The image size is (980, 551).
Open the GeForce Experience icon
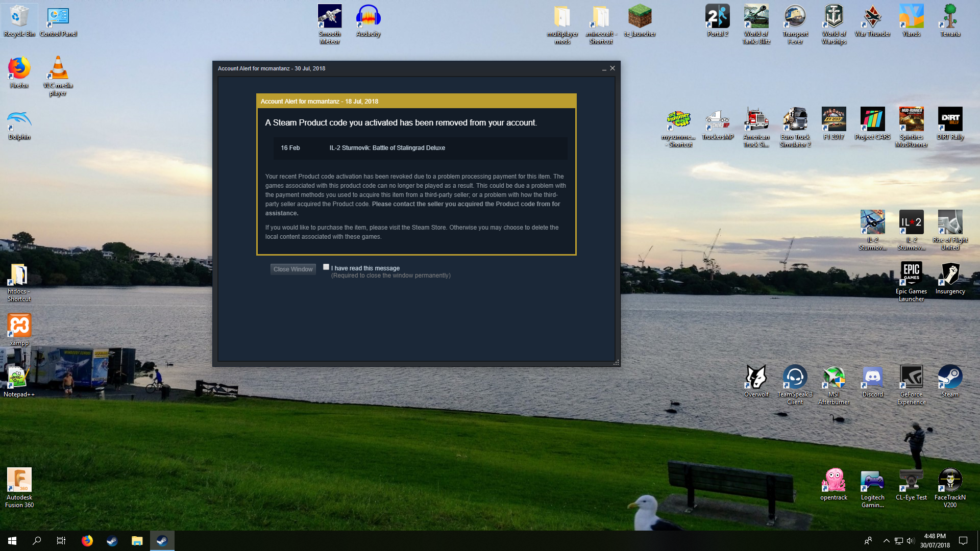[x=911, y=385]
